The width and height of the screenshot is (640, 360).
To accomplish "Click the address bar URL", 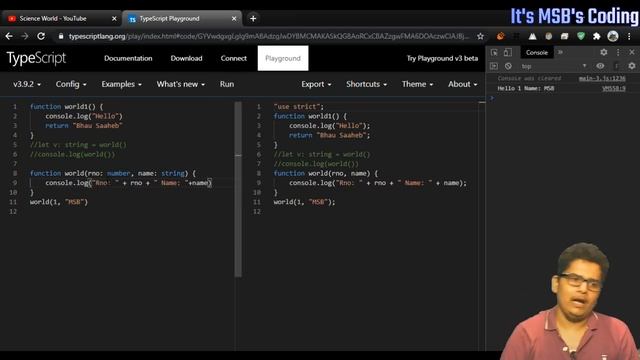I will tap(269, 36).
